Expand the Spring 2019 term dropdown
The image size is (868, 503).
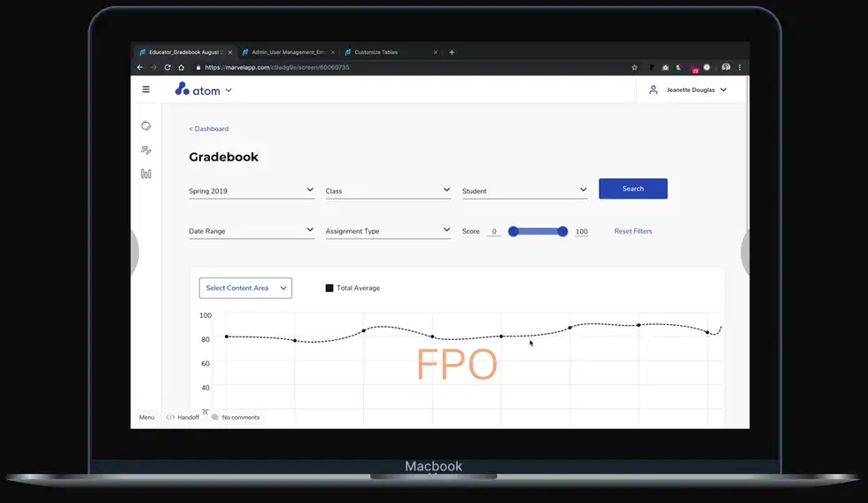tap(252, 190)
